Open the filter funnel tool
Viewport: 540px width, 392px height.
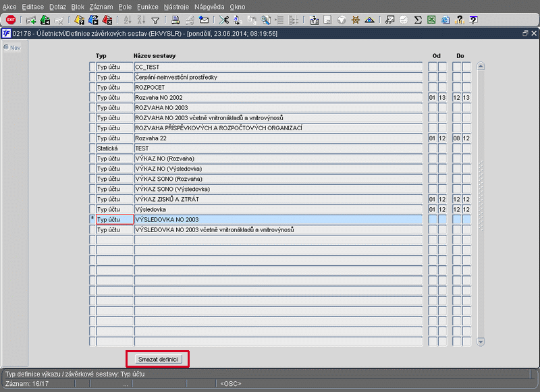pos(155,21)
